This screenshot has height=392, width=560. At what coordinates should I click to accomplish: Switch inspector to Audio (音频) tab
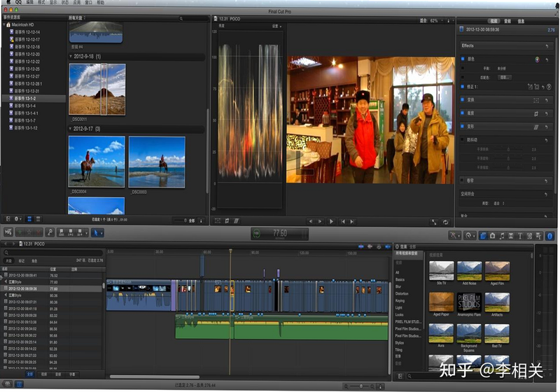(507, 21)
